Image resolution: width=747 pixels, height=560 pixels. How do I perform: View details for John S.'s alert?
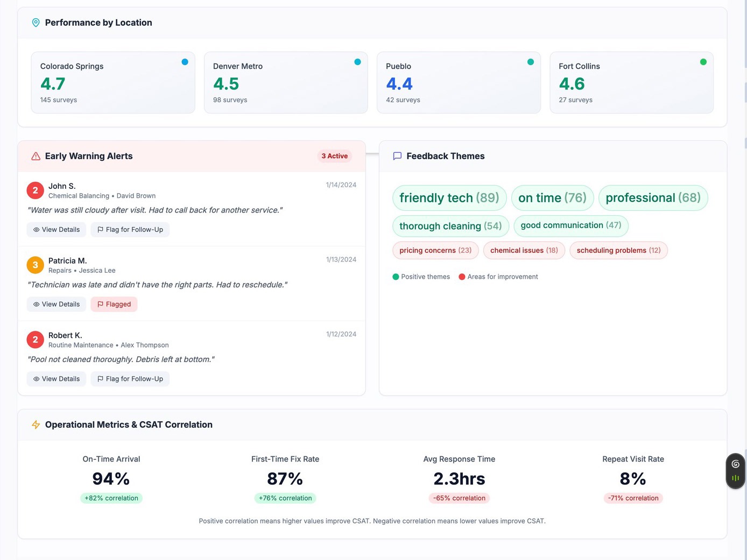point(57,230)
